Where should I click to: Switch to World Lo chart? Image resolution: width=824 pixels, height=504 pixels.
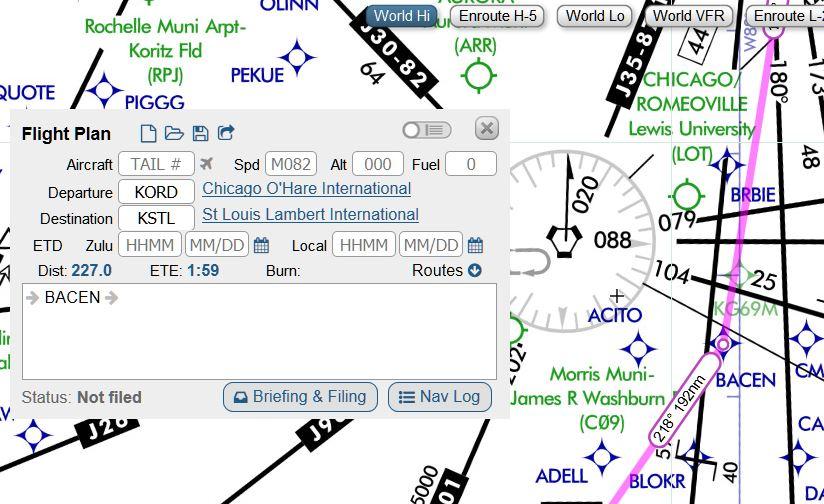594,16
